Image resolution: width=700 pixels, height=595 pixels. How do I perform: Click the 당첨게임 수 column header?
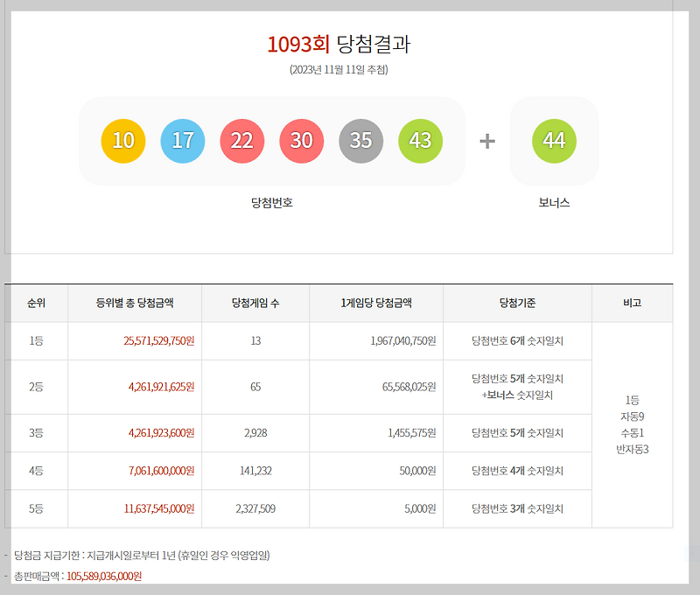[x=255, y=303]
